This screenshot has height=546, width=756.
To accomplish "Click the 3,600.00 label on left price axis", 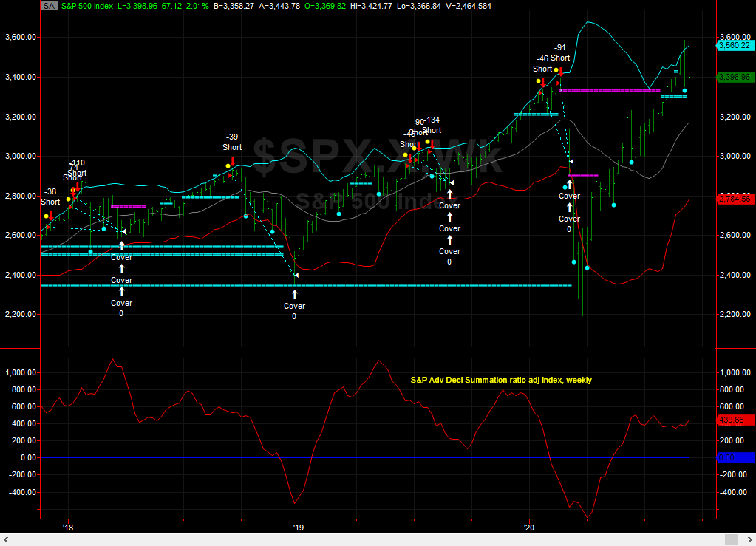I will [x=20, y=37].
